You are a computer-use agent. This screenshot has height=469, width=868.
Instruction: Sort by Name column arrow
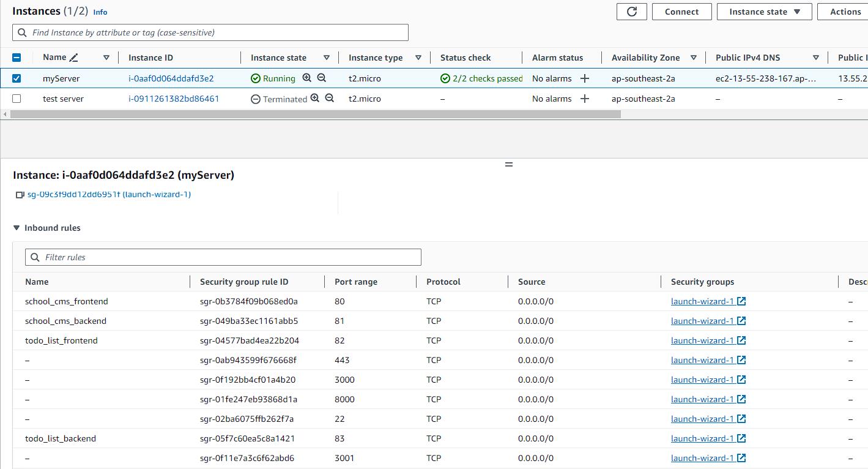pos(106,58)
